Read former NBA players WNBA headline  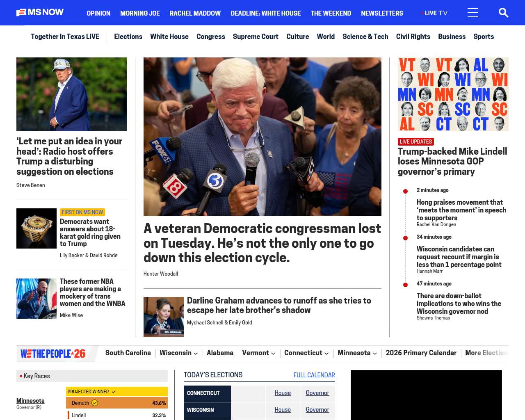[93, 292]
